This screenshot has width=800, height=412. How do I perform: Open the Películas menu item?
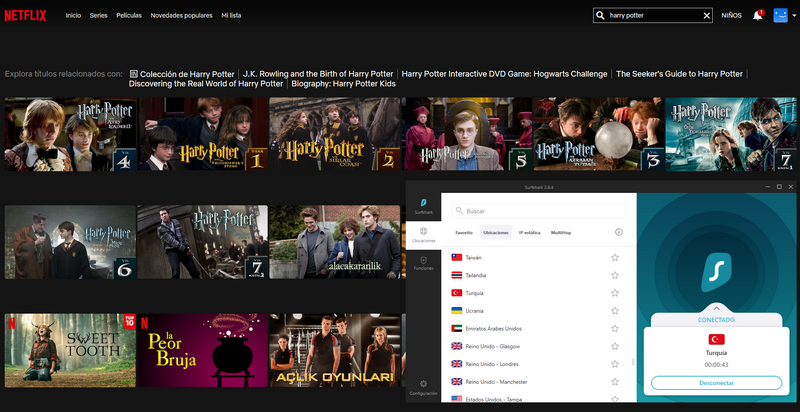coord(129,16)
